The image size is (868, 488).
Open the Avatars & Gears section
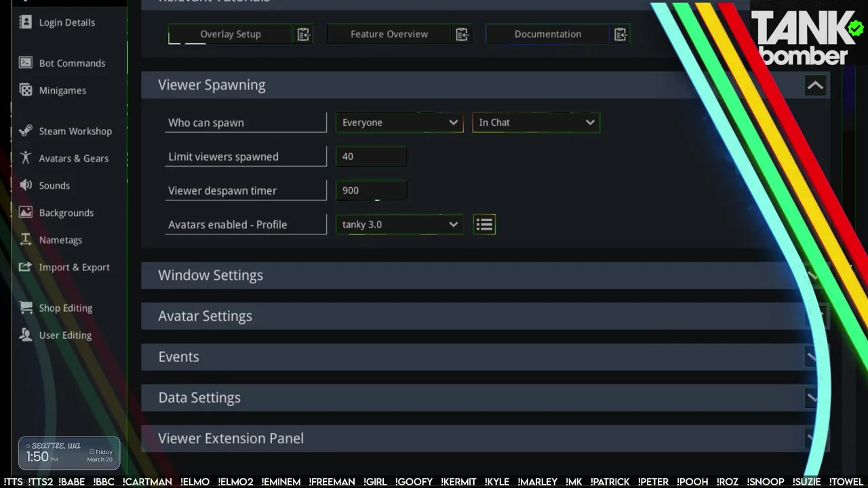73,158
